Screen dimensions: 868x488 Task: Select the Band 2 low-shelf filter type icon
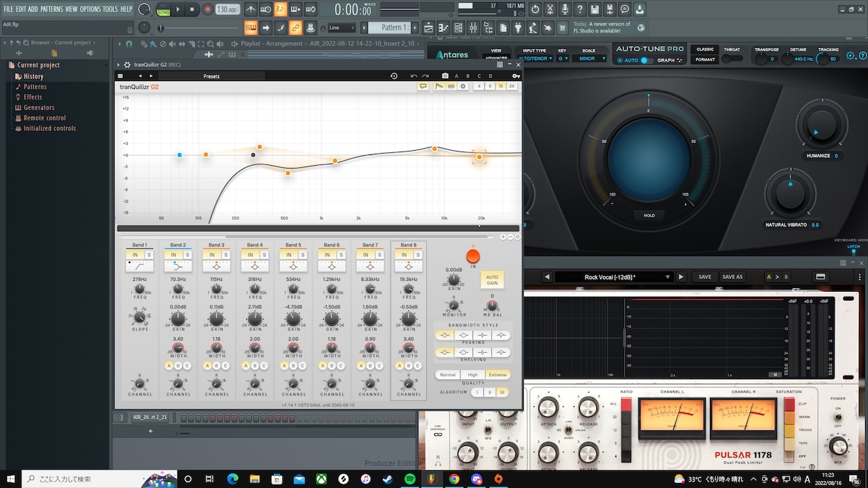click(178, 265)
